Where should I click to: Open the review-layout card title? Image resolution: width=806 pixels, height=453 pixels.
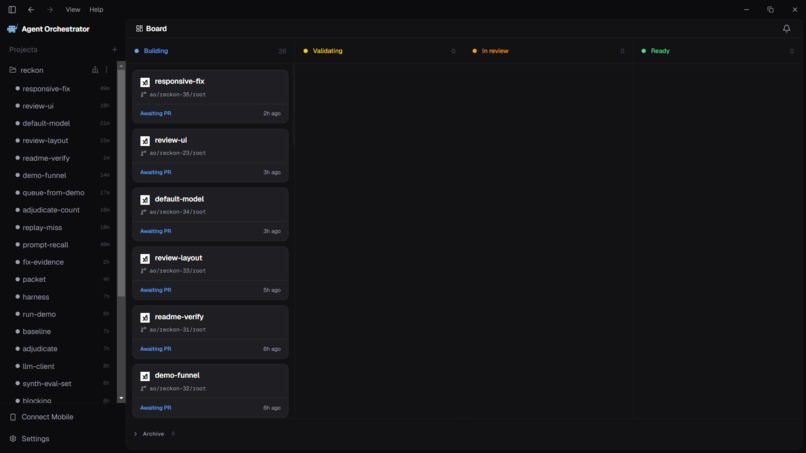[x=178, y=258]
